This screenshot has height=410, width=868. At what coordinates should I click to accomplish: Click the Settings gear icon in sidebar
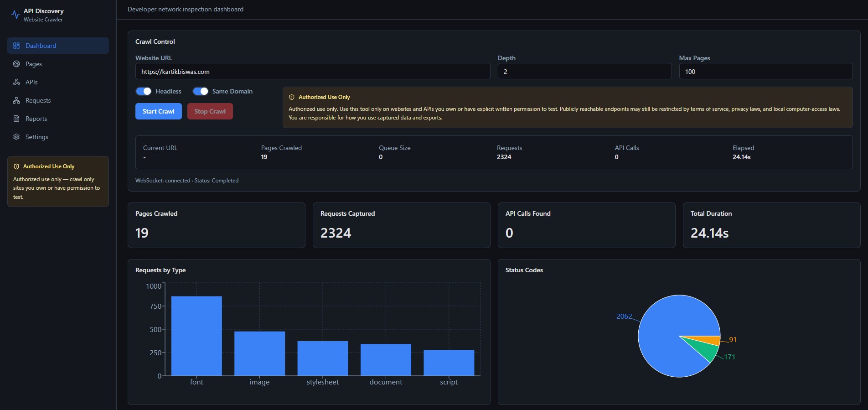coord(16,137)
